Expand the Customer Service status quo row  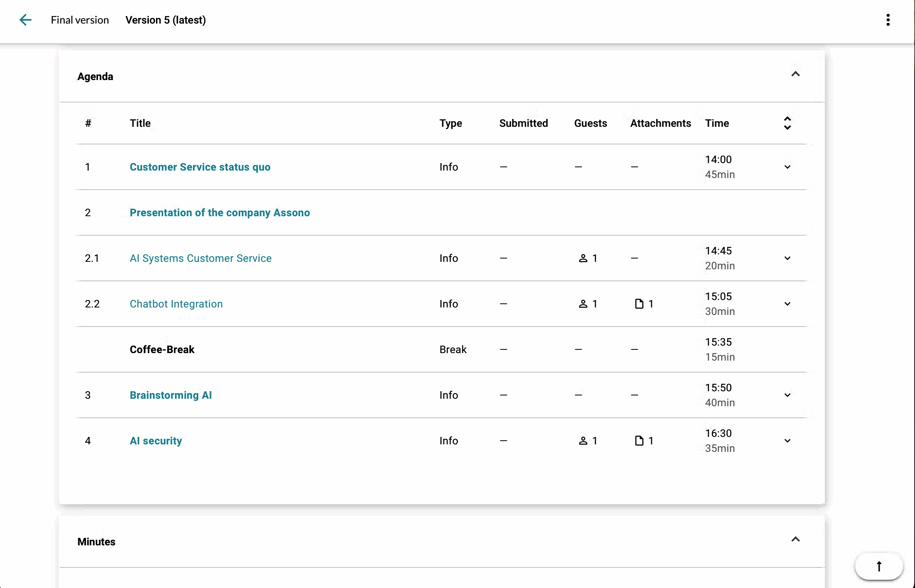pos(787,167)
